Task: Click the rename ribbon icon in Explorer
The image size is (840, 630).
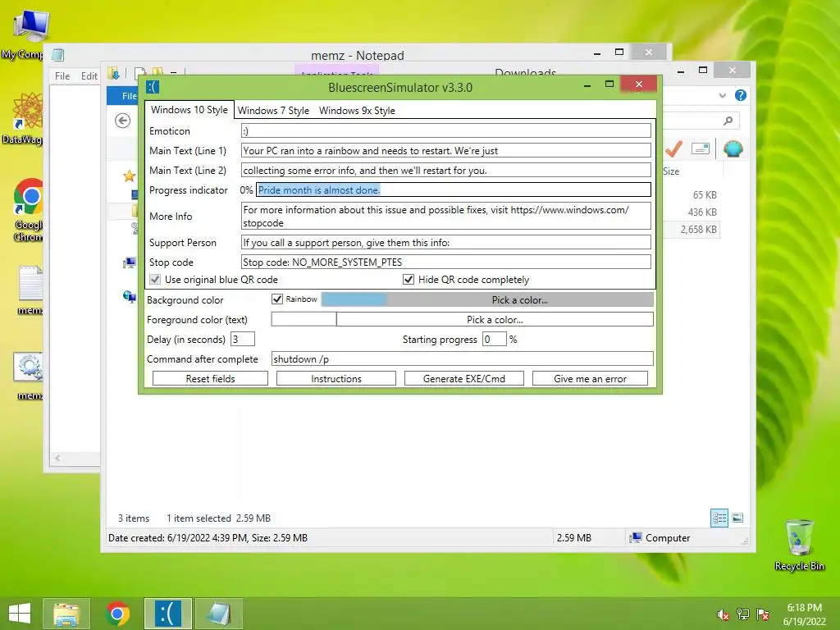Action: (701, 148)
